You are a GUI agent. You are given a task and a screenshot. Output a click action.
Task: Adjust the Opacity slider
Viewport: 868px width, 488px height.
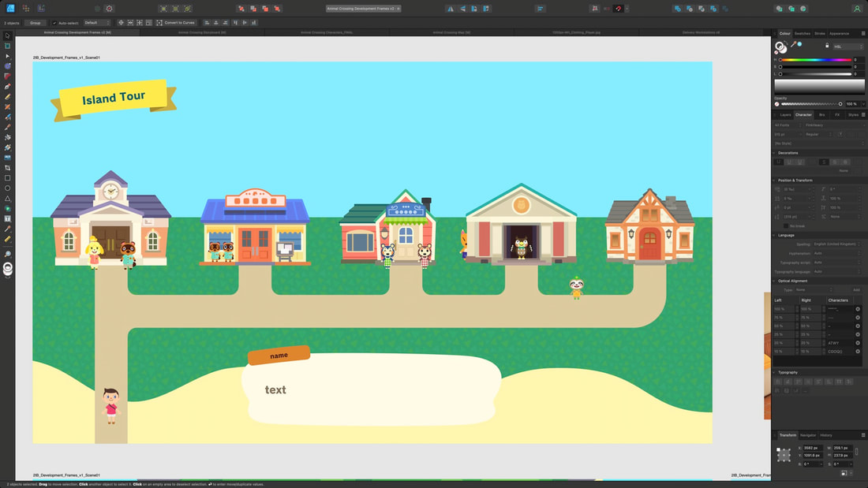tap(810, 104)
